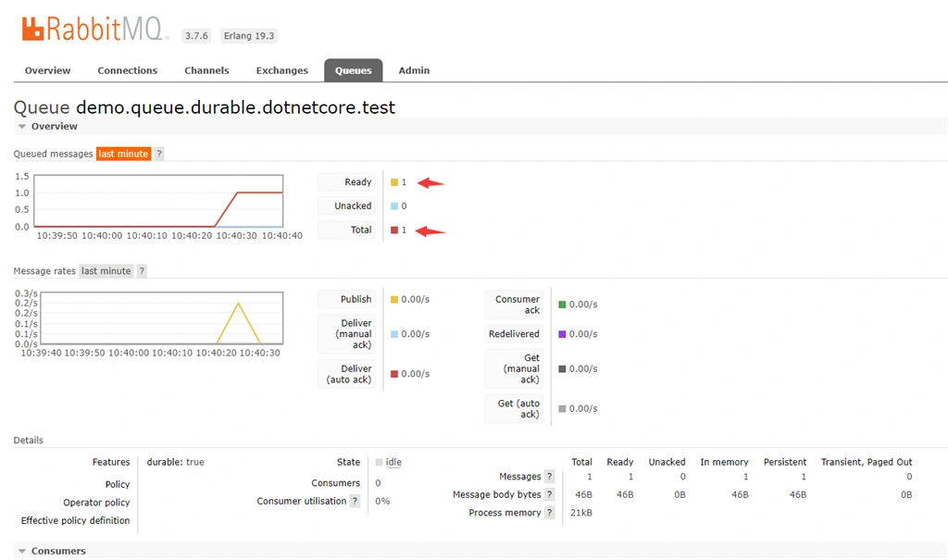Open the Admin tab

(414, 70)
